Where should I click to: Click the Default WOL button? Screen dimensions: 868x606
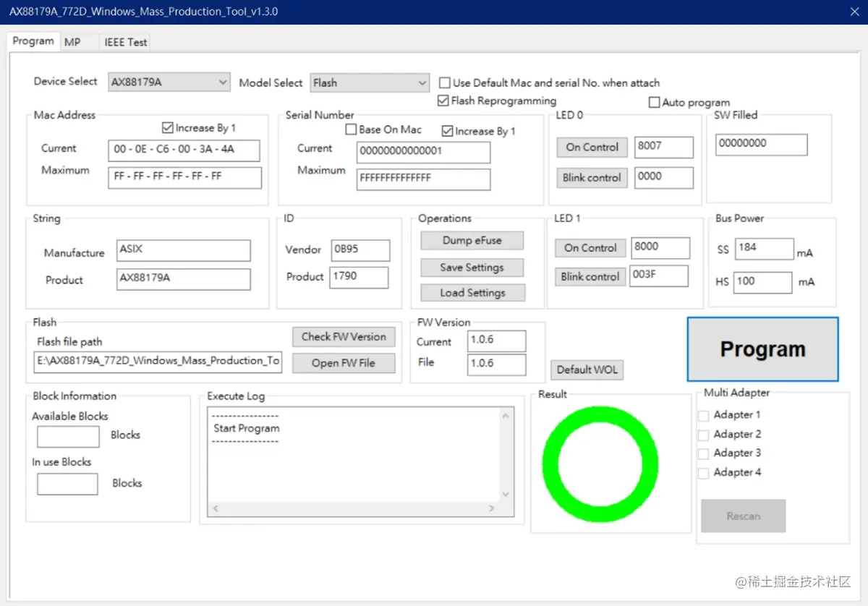pos(587,370)
